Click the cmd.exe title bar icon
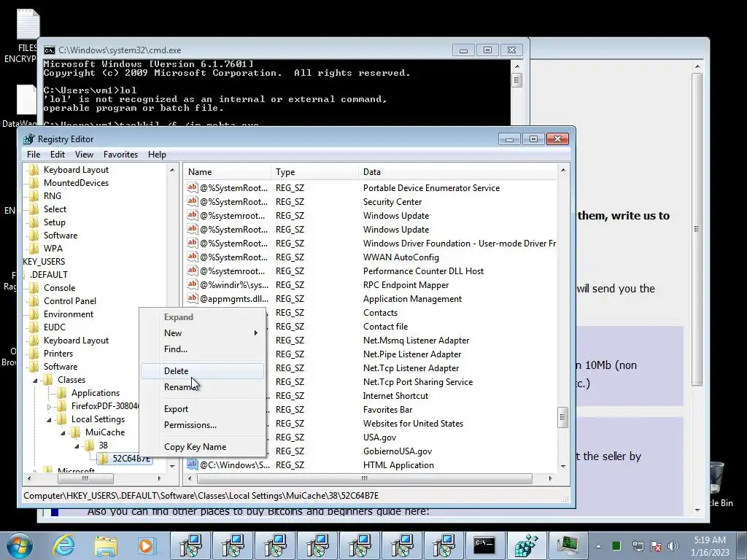Screen dimensions: 747x560 click(x=49, y=50)
